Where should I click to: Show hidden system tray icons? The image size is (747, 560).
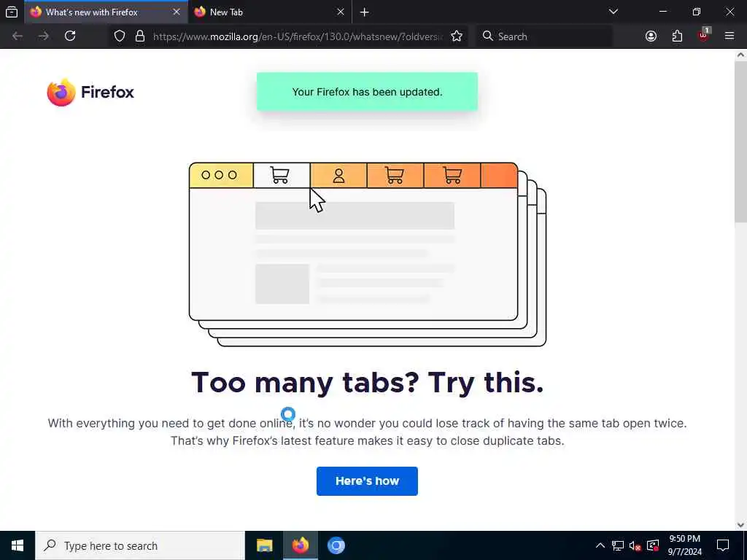600,545
